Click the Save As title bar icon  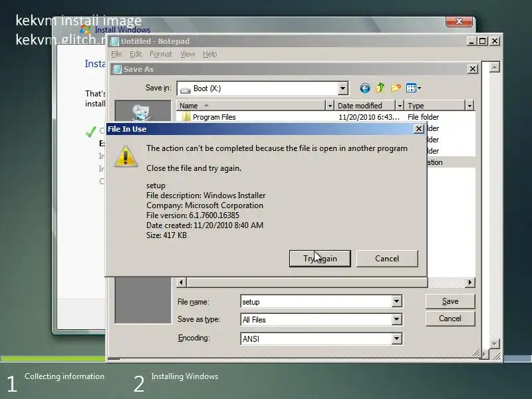[118, 69]
